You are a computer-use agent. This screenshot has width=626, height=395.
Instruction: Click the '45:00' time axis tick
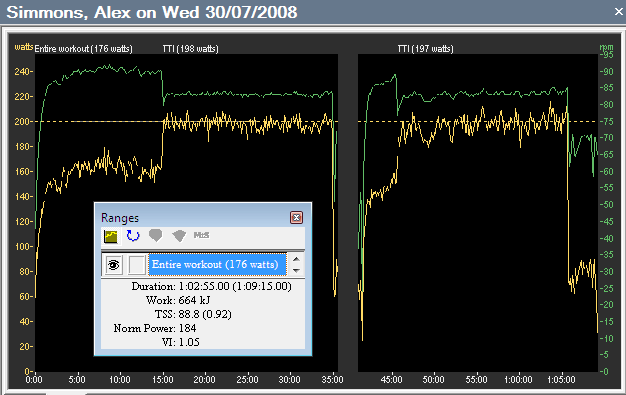click(x=391, y=379)
